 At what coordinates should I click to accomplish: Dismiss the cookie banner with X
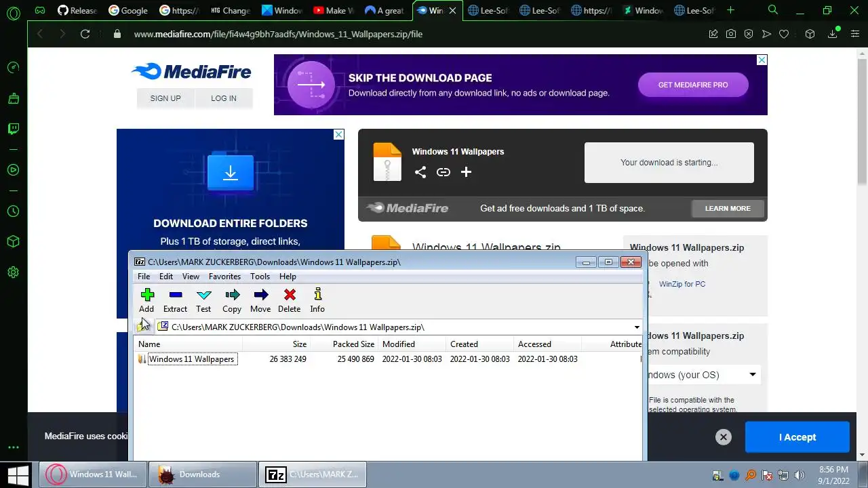pyautogui.click(x=724, y=437)
